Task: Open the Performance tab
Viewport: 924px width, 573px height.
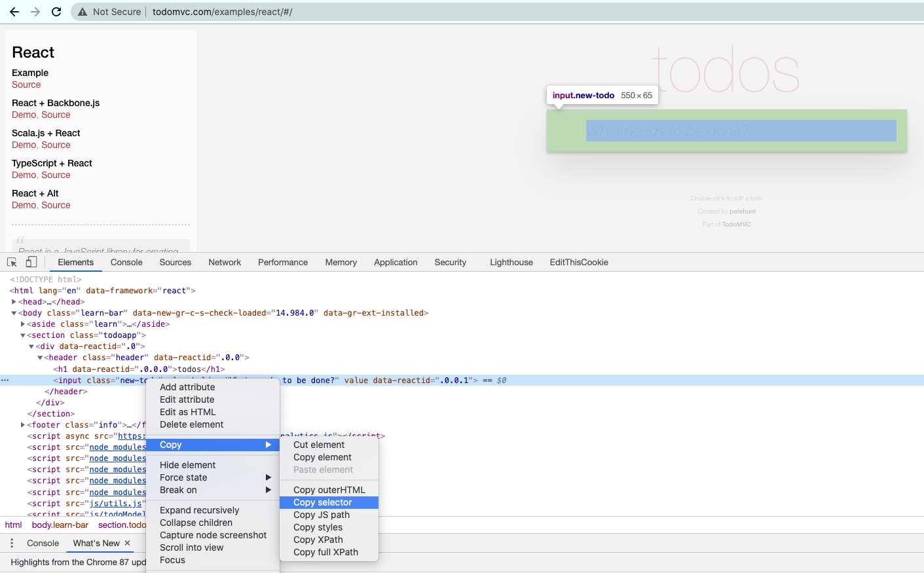Action: click(x=283, y=262)
